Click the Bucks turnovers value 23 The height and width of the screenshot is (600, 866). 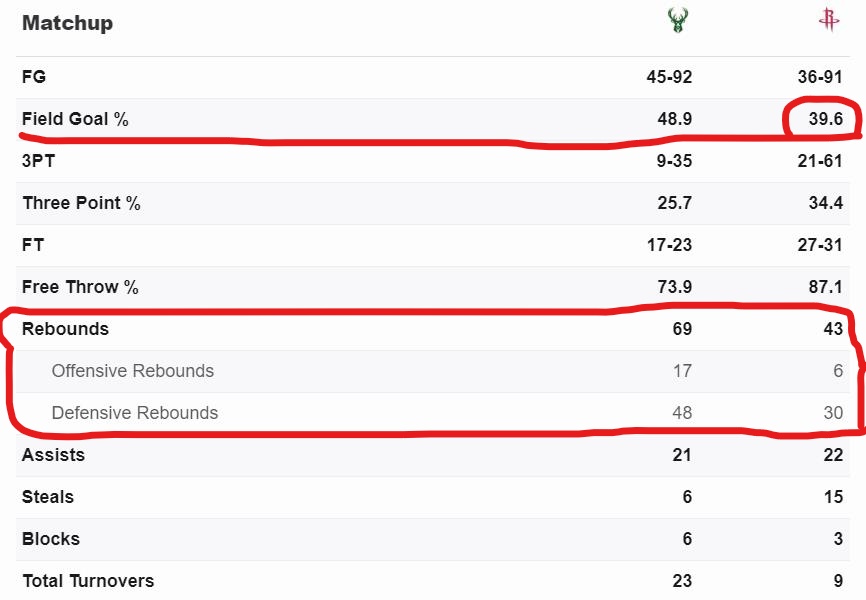682,581
